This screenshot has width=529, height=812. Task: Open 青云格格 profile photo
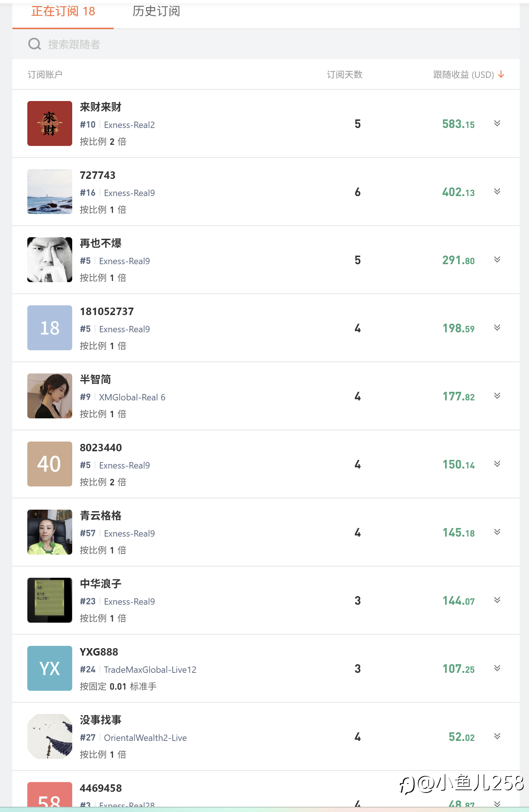[x=50, y=532]
